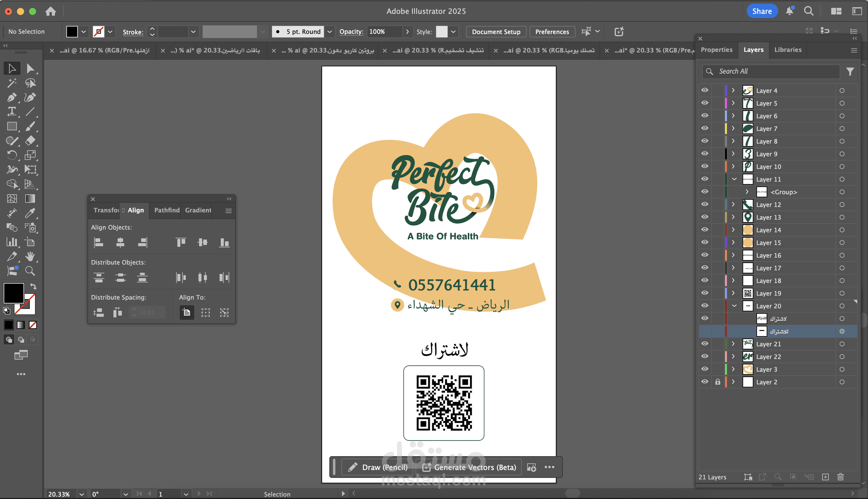Choose the Zoom tool in toolbar
The height and width of the screenshot is (499, 868).
pos(30,271)
